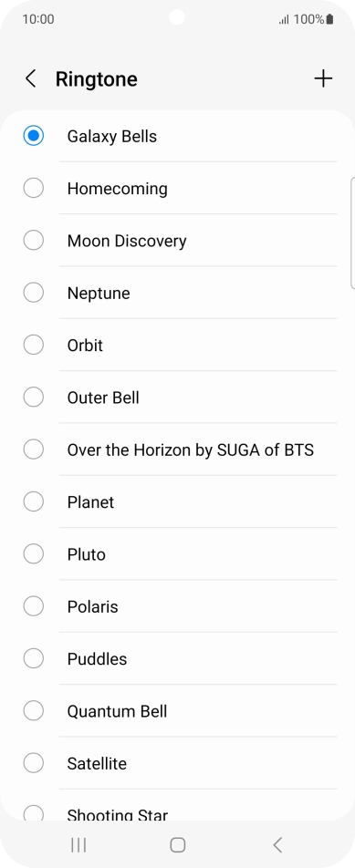This screenshot has width=355, height=868.
Task: Go to home screen via navigation bar
Action: 177,844
